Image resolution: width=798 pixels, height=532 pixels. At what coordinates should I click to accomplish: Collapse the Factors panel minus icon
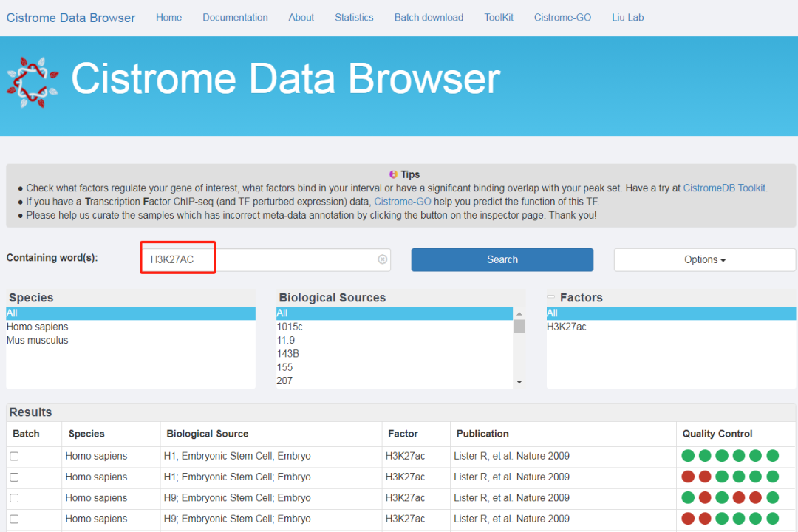click(550, 297)
